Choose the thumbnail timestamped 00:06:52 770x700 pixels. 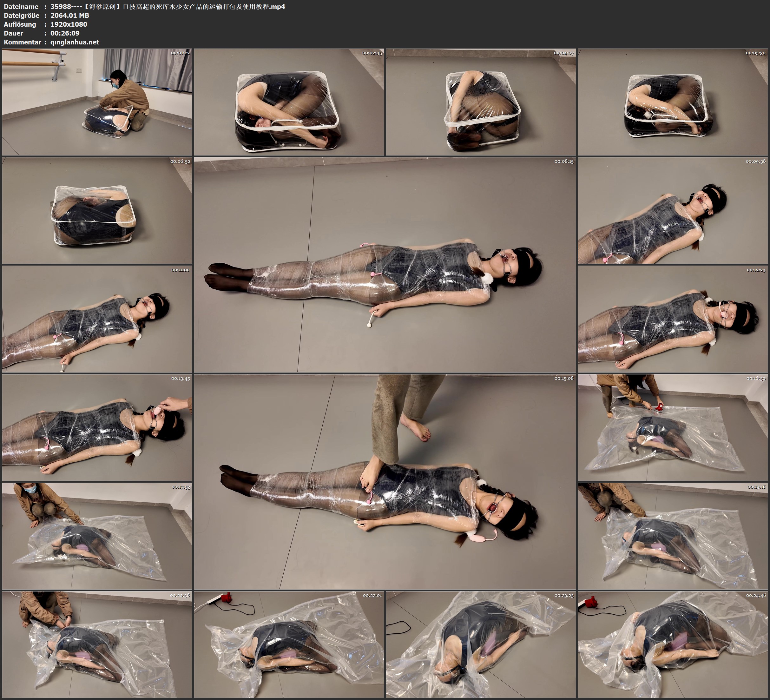point(97,210)
